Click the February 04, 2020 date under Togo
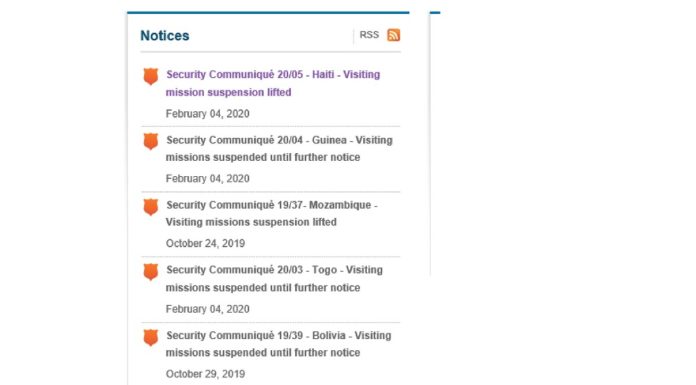 207,309
